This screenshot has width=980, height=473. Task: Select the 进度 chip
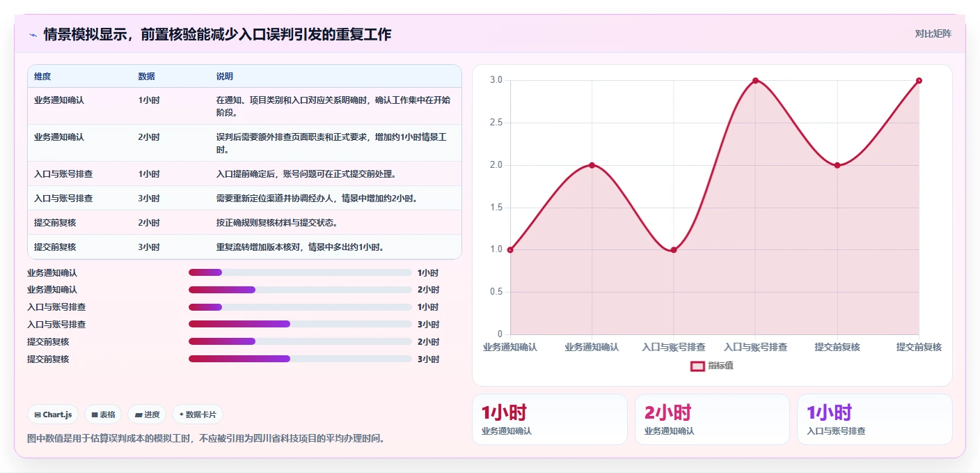(147, 414)
